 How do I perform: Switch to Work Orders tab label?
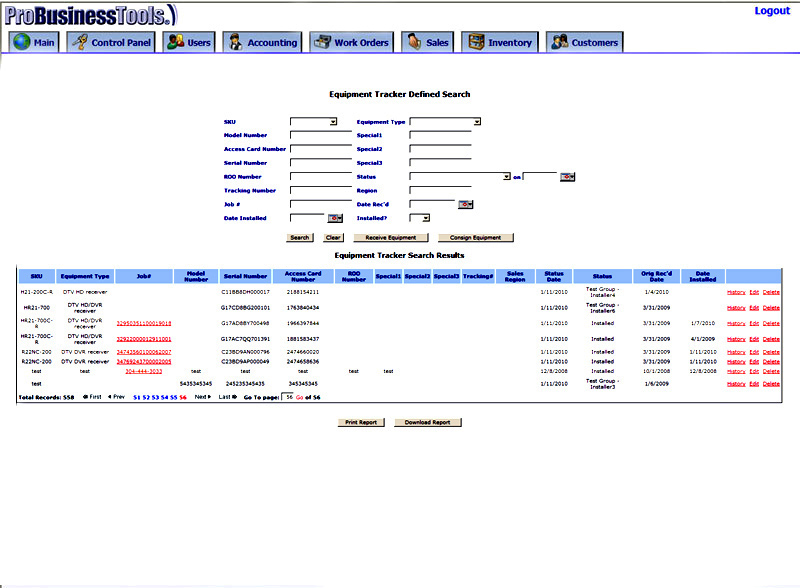(x=361, y=43)
